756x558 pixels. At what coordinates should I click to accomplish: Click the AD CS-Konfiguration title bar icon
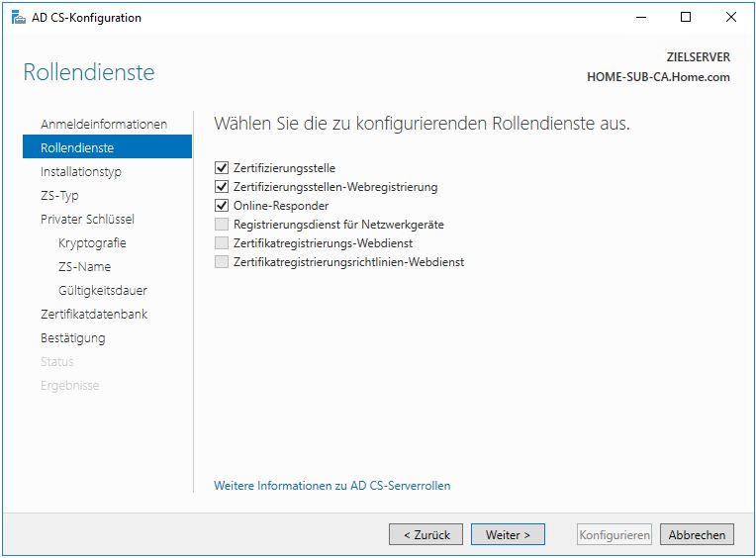pyautogui.click(x=18, y=17)
